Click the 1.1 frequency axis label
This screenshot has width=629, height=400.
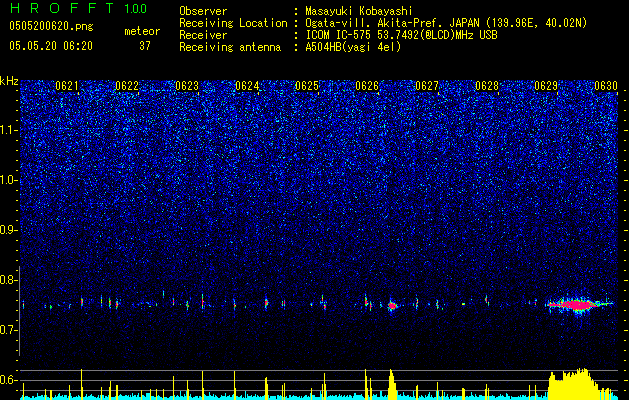8,130
